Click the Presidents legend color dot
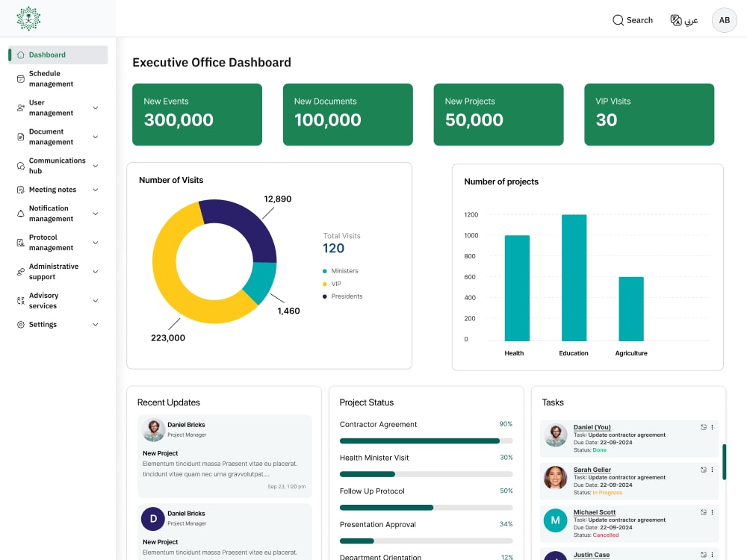The image size is (747, 560). tap(325, 296)
